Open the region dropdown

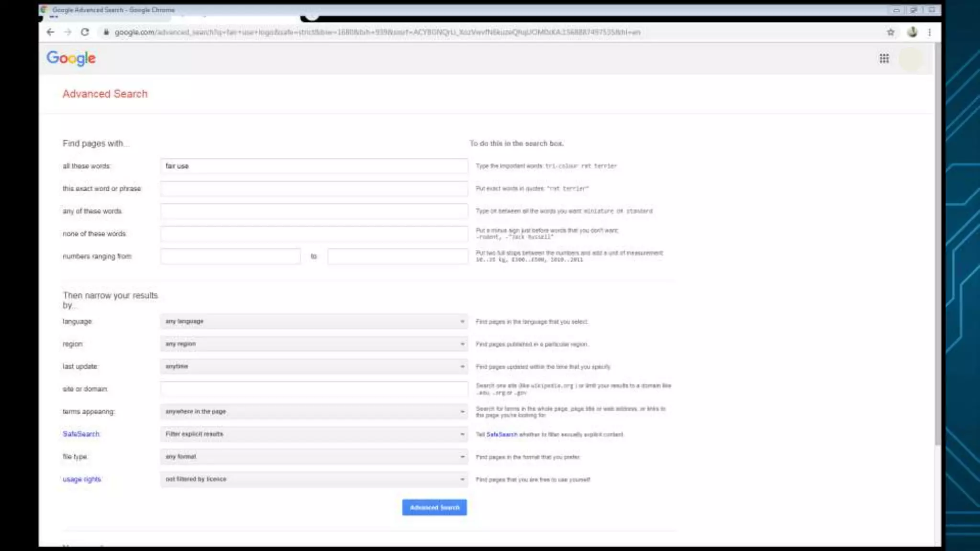[313, 344]
